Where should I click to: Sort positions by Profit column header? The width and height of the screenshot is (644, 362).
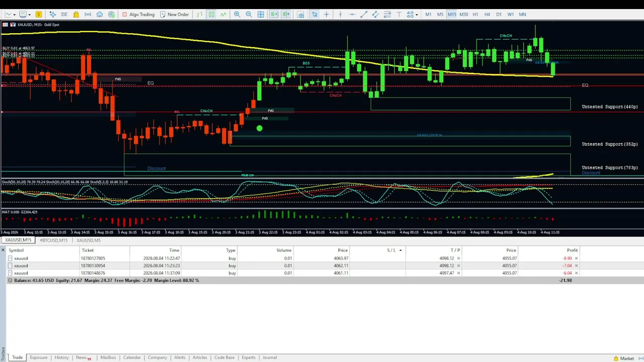coord(572,250)
